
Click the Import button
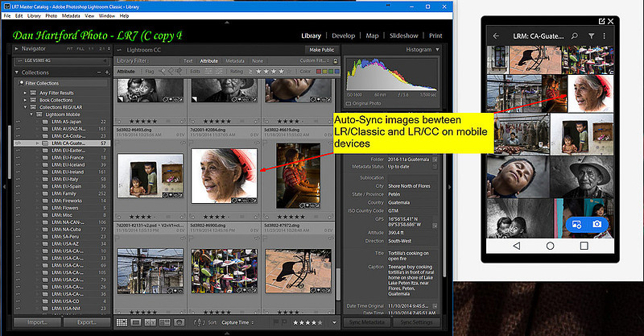pos(37,322)
